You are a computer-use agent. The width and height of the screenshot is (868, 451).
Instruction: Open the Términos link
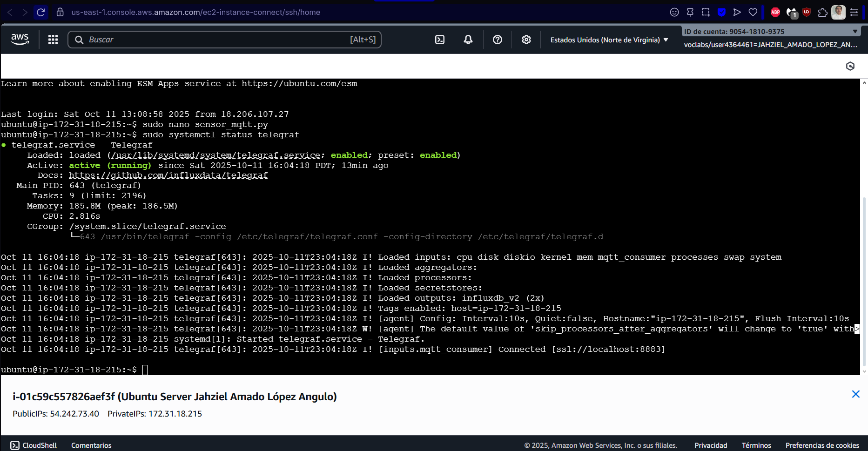coord(756,445)
